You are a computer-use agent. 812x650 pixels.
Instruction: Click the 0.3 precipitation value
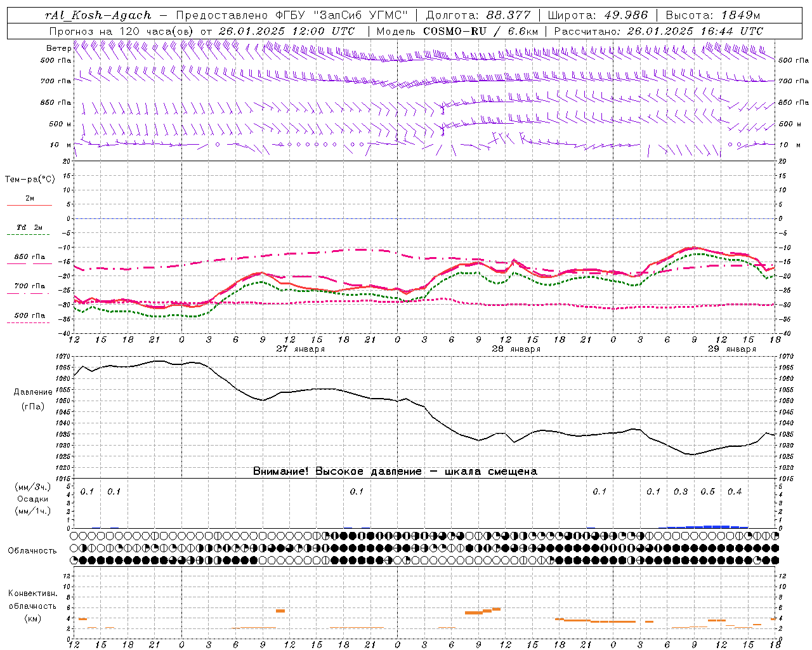(x=681, y=492)
